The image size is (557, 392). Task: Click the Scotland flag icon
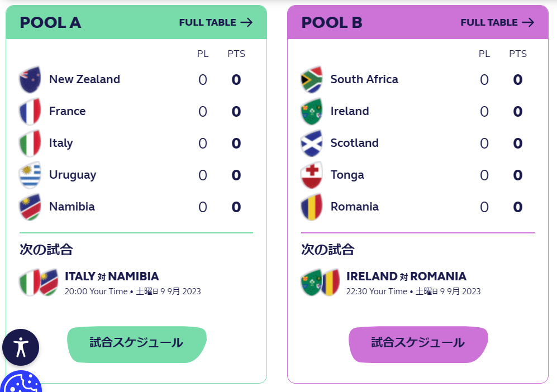(x=312, y=144)
